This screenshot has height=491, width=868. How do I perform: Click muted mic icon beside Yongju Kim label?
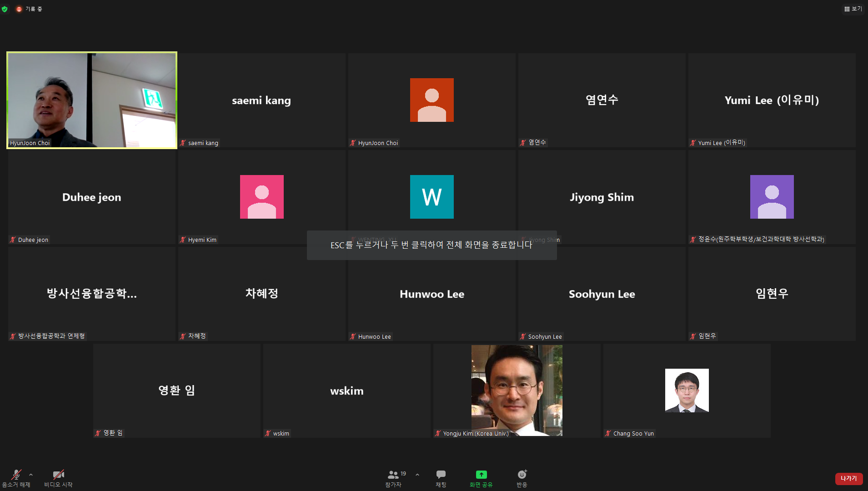[x=438, y=433]
